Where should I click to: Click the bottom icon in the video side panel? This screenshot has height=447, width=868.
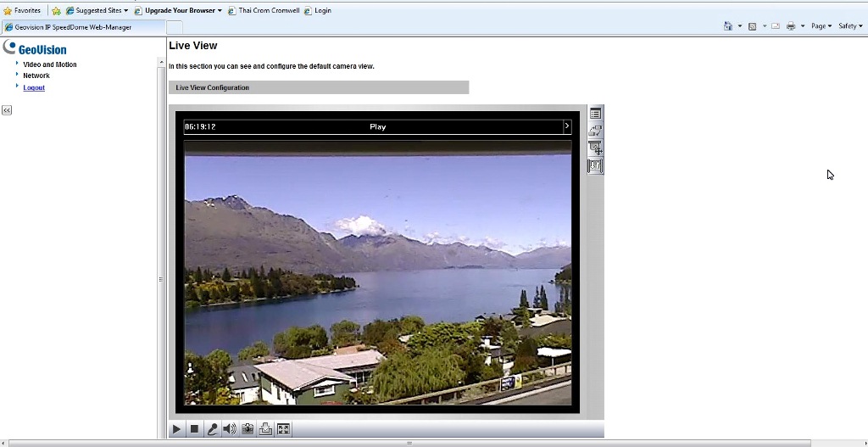(x=595, y=165)
